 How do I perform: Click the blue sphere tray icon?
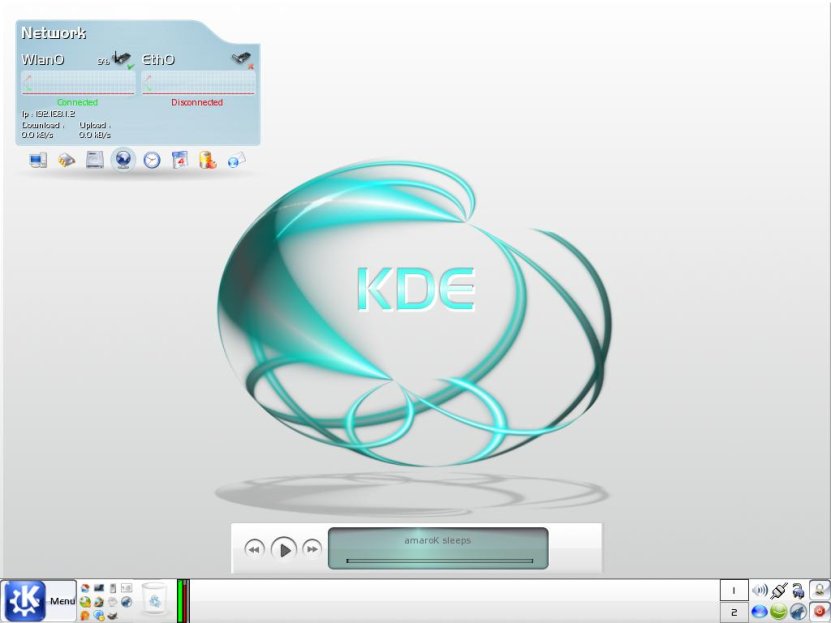click(x=759, y=612)
